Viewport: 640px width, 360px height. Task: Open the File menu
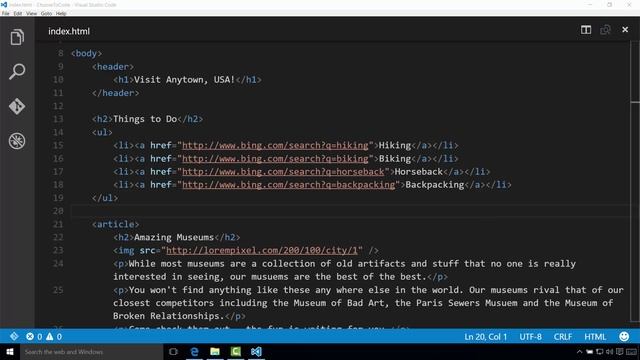point(6,13)
